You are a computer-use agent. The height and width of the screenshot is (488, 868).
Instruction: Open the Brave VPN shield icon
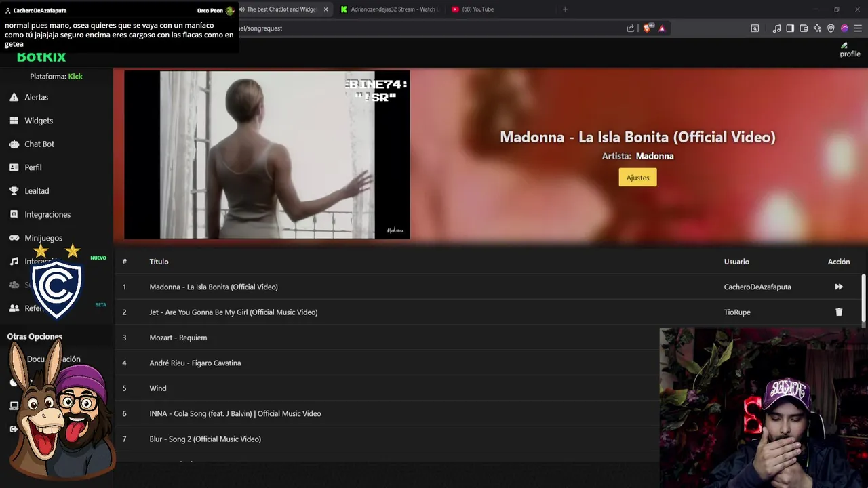(x=831, y=28)
